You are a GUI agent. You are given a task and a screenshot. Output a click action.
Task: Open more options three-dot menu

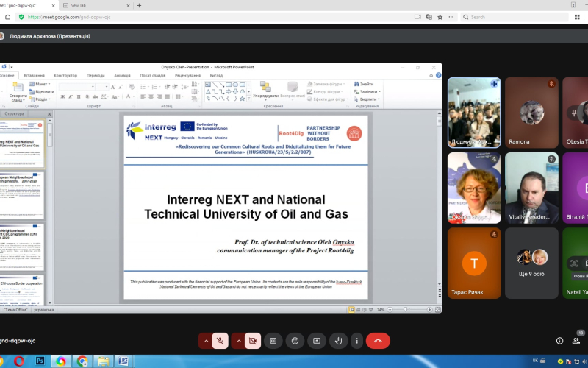356,341
